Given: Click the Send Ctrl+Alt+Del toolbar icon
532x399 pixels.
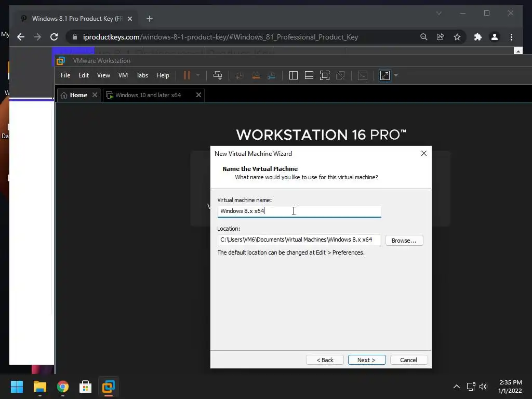Looking at the screenshot, I should pos(218,75).
